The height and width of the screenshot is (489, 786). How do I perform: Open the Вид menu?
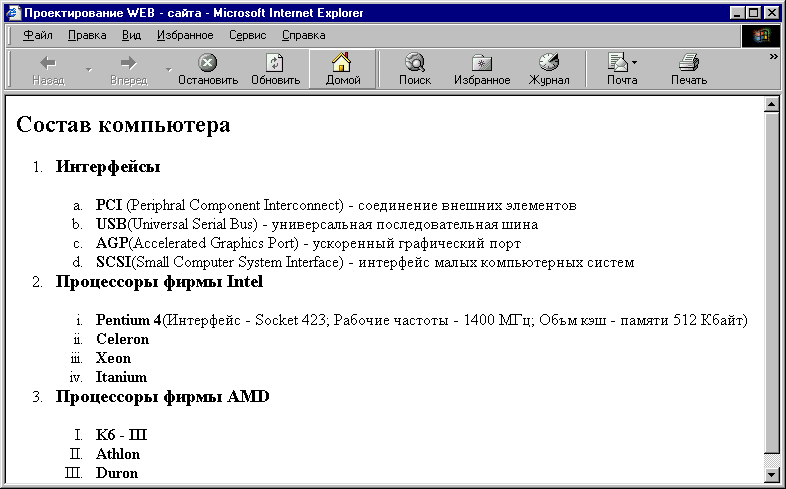(131, 35)
